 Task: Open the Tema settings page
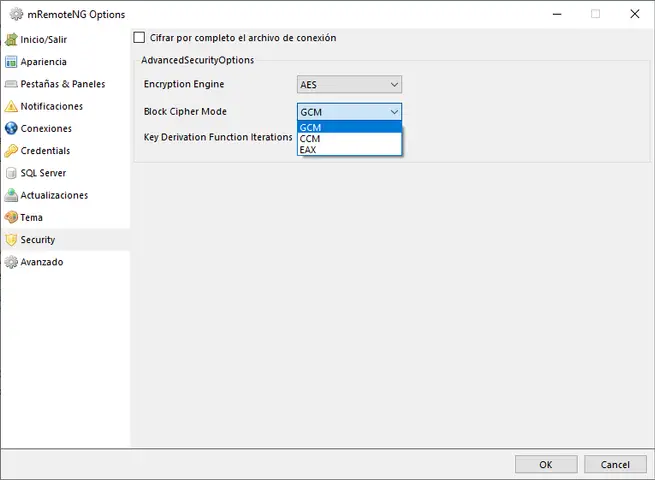(66, 217)
